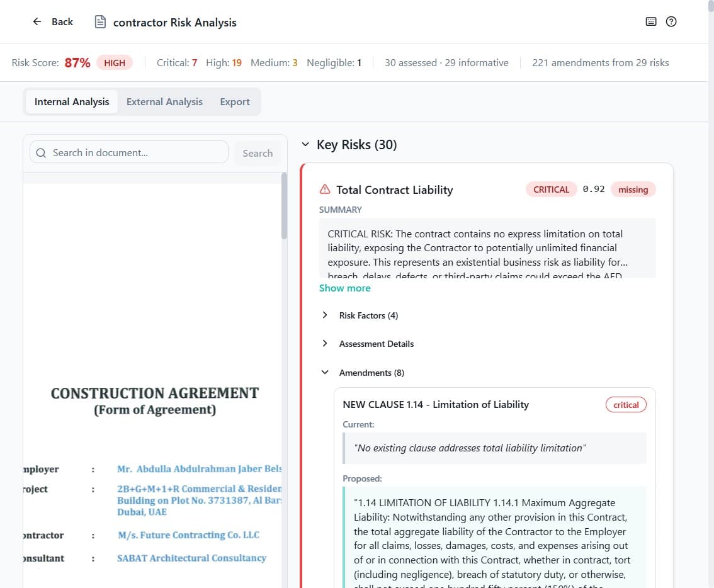Open the Export tab
The height and width of the screenshot is (588, 714).
(x=234, y=101)
